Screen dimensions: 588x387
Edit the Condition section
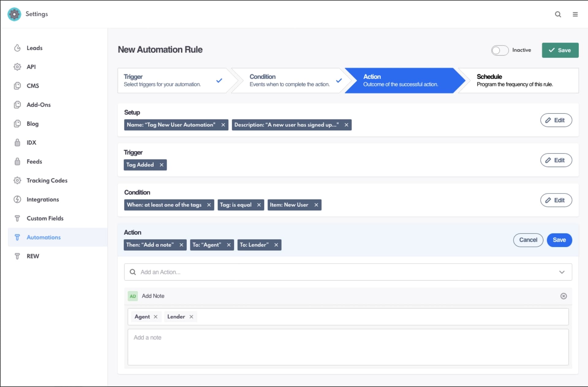pos(556,200)
